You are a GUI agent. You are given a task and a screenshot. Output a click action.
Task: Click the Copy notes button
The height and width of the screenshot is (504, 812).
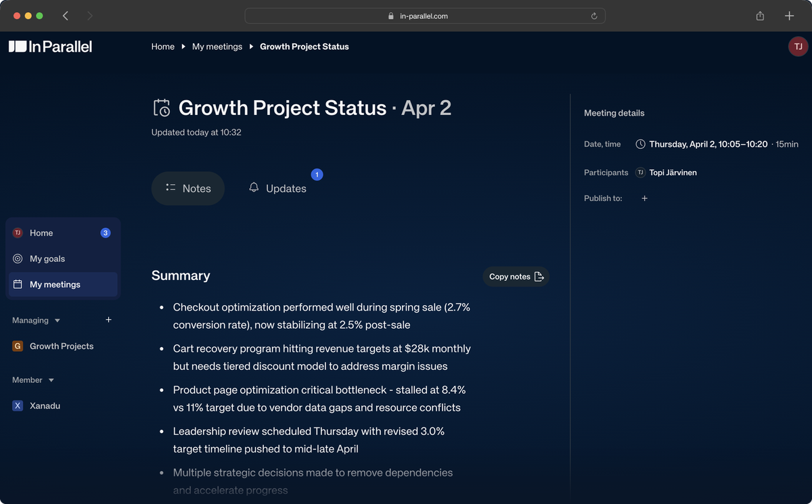click(x=516, y=277)
